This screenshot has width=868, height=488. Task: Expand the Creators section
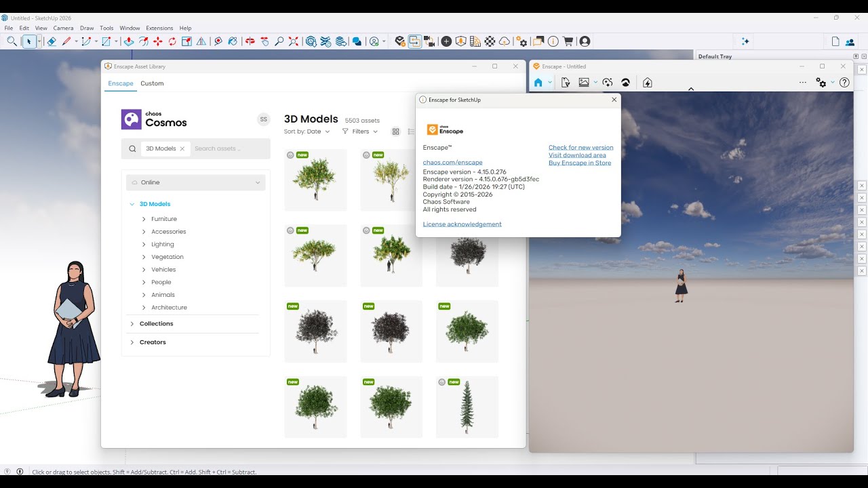click(132, 342)
